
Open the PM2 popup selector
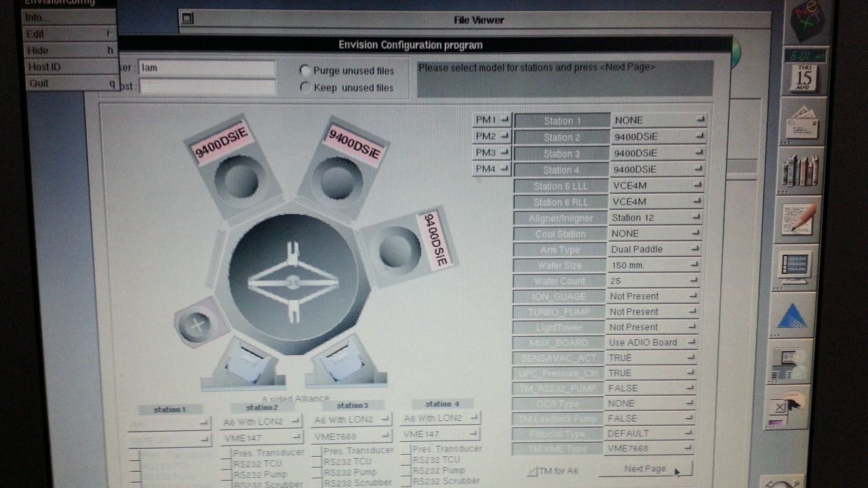coord(492,136)
